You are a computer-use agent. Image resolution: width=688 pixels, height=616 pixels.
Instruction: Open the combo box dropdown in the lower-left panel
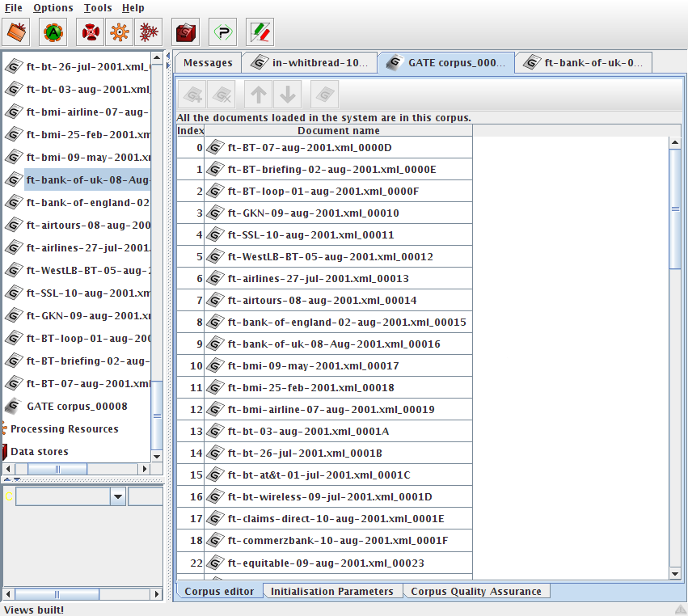[118, 496]
